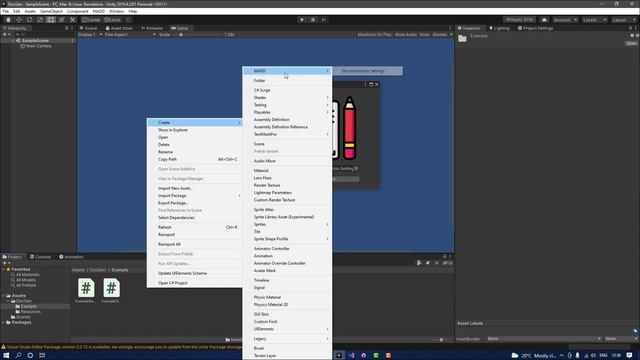Click the Windows Start button
The width and height of the screenshot is (640, 360).
coord(6,356)
